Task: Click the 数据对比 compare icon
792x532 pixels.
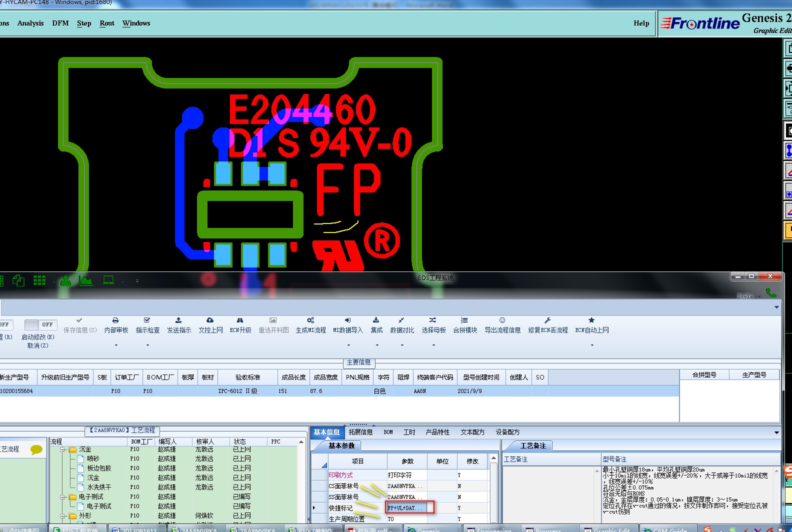Action: point(401,320)
